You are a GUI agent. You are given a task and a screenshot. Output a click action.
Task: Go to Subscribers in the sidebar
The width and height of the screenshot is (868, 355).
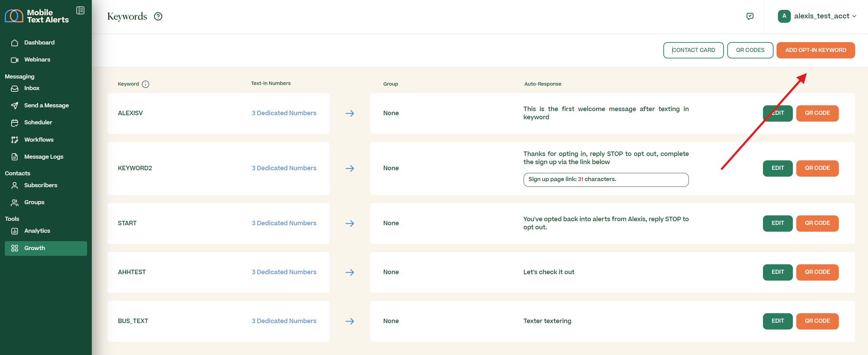(x=40, y=185)
